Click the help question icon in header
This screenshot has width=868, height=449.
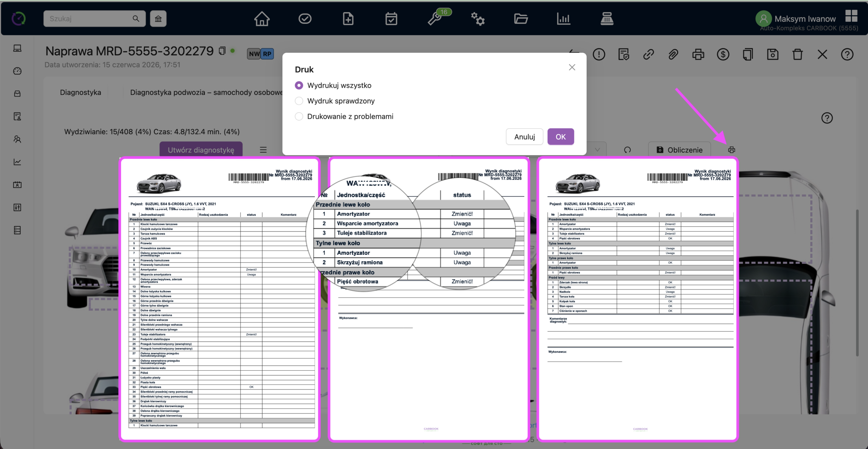tap(847, 54)
